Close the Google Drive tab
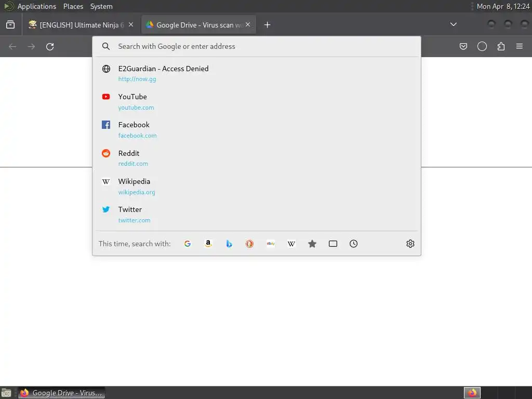This screenshot has width=532, height=399. [x=248, y=24]
